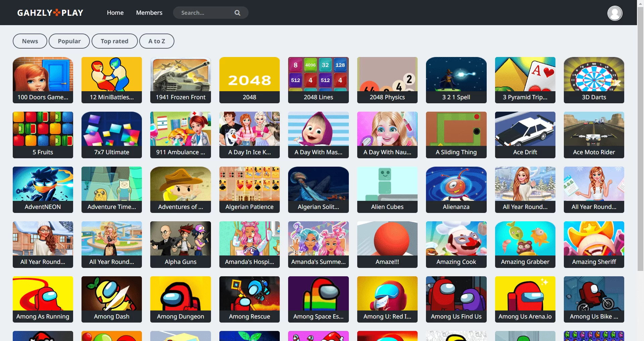Switch to the Top rated filter
The width and height of the screenshot is (644, 341).
pos(114,41)
